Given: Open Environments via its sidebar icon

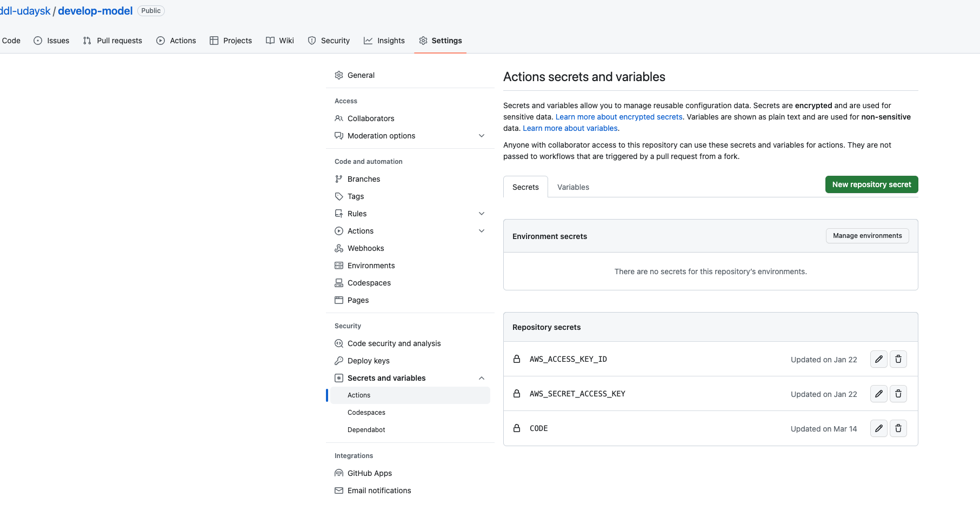Looking at the screenshot, I should pos(339,265).
